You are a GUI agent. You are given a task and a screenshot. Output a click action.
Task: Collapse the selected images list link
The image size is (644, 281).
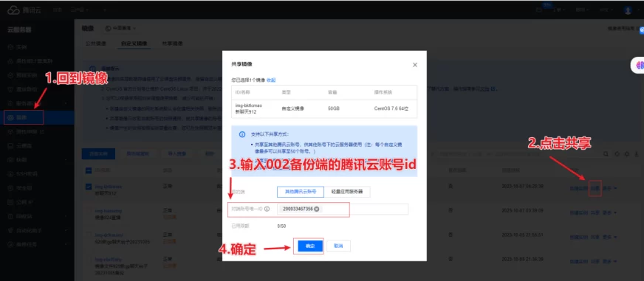coord(271,80)
